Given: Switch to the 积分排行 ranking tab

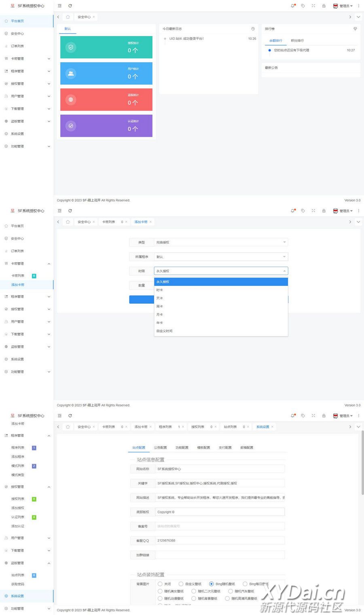Looking at the screenshot, I should (x=297, y=40).
